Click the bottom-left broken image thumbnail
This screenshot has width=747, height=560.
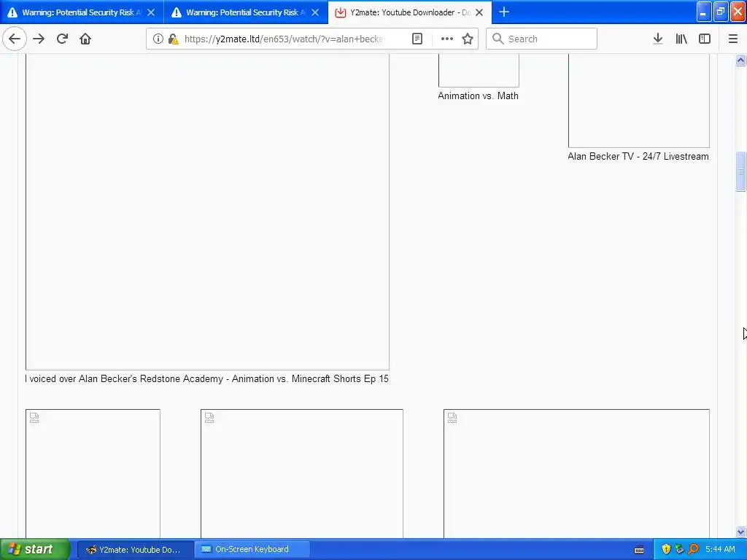pos(93,473)
